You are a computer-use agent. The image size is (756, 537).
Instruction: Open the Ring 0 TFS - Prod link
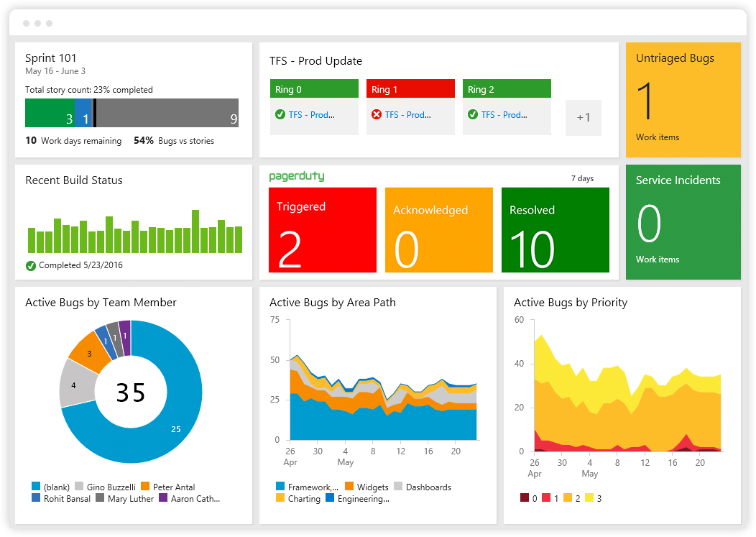(312, 115)
